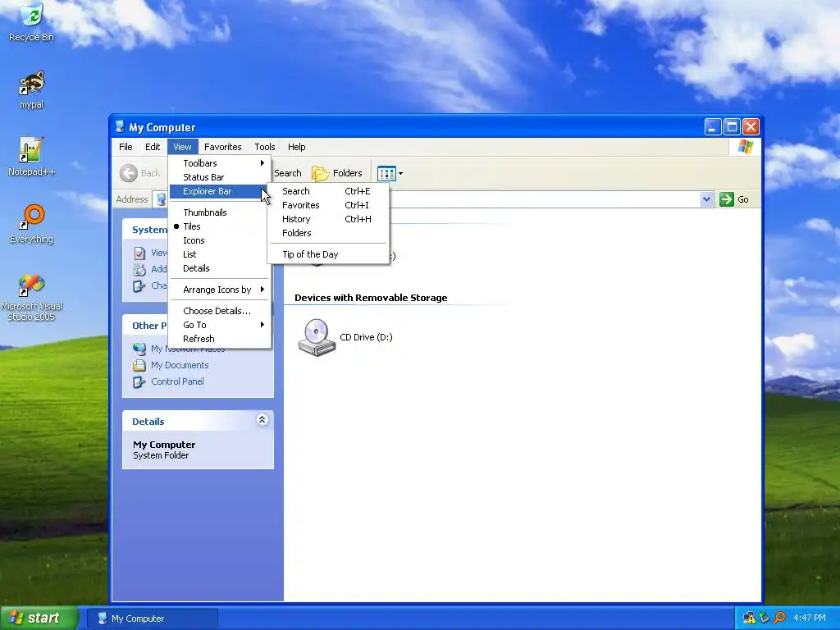Click the Safely Remove Hardware tray icon

(x=765, y=618)
